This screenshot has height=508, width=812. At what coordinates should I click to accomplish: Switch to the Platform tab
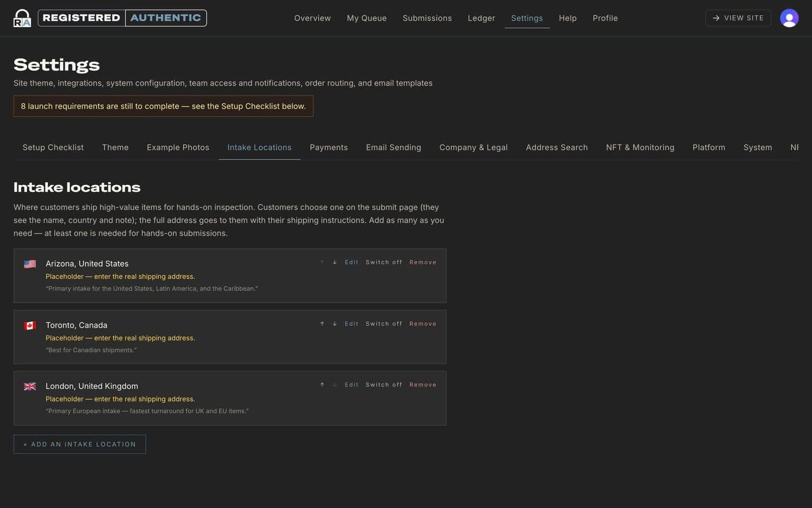[x=709, y=147]
